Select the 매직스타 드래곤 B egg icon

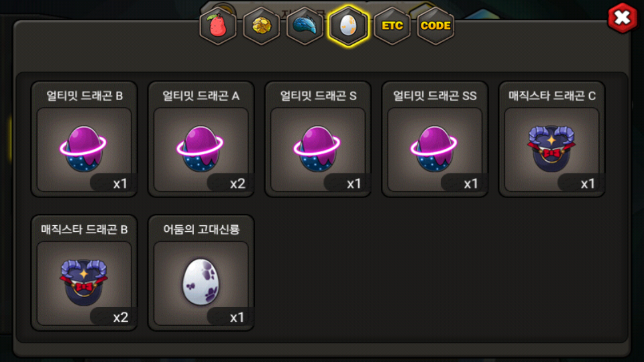coord(84,282)
